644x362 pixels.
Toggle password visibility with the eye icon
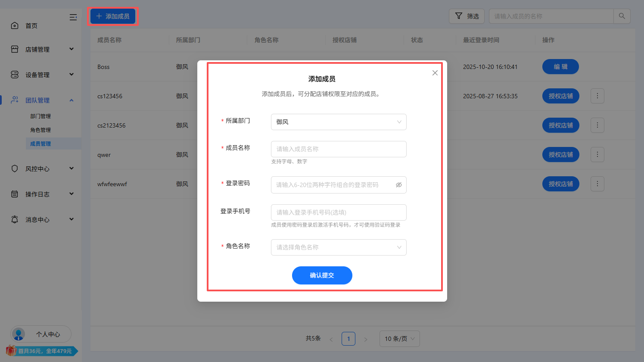(x=398, y=184)
